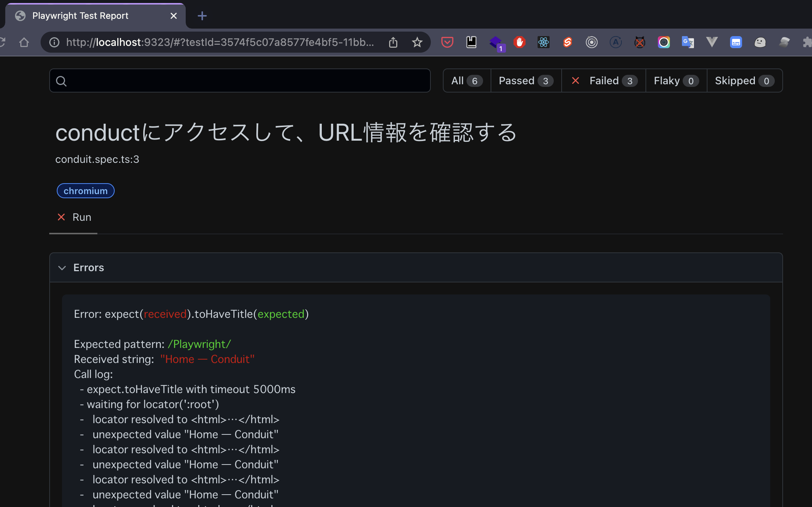Viewport: 812px width, 507px height.
Task: Filter tests by Passed
Action: pyautogui.click(x=525, y=80)
